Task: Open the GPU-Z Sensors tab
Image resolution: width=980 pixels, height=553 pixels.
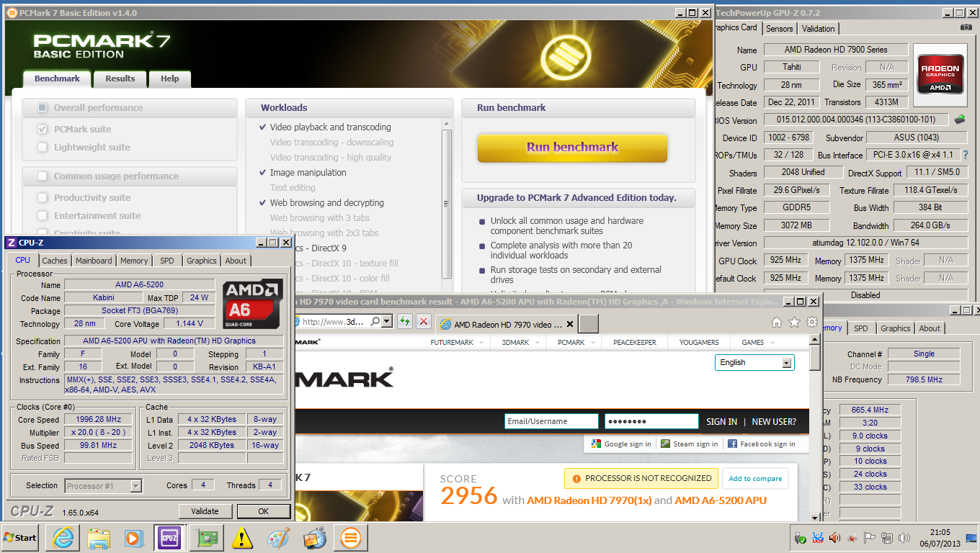Action: pos(779,29)
